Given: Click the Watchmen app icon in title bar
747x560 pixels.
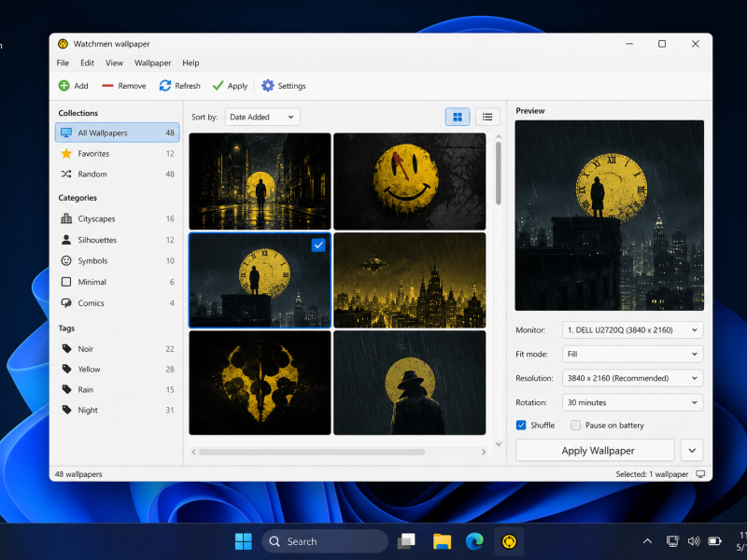Looking at the screenshot, I should 63,44.
